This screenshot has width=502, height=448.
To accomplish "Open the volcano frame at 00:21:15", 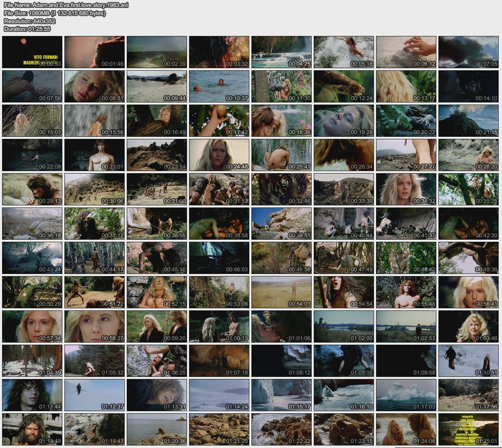I will pos(469,120).
